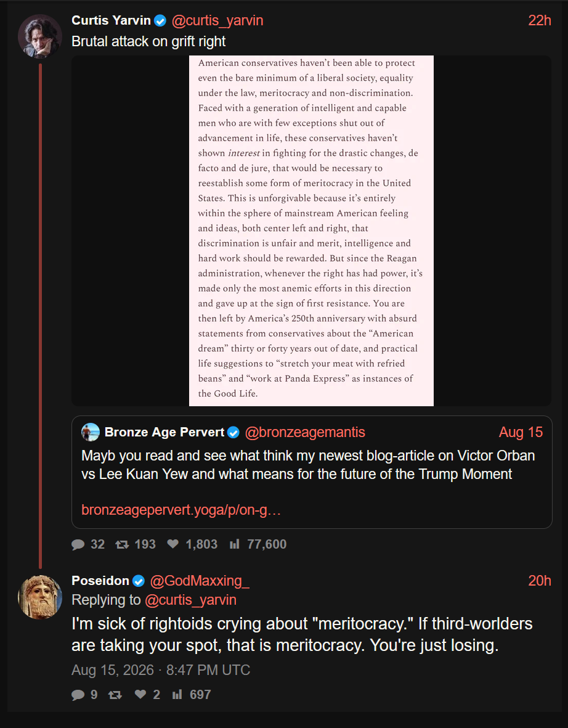Open Poseidon's statue profile avatar
Viewport: 568px width, 728px height.
(40, 597)
